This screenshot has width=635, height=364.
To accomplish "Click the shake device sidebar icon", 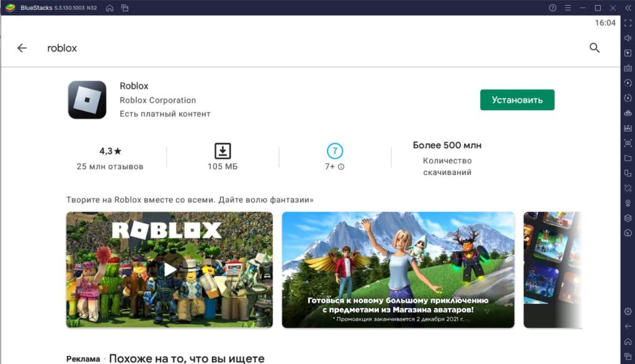I will 628,188.
